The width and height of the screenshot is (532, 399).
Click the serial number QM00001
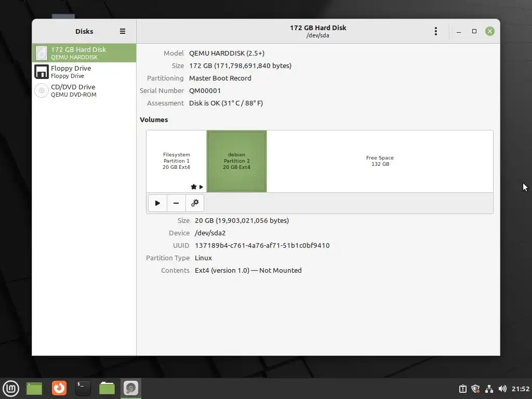point(205,90)
